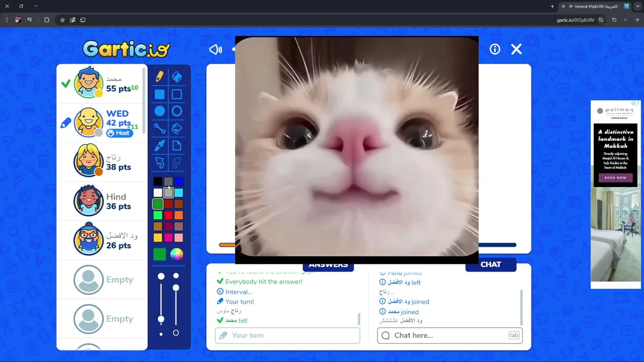
Task: Select the dark gray color swatch
Action: click(169, 182)
